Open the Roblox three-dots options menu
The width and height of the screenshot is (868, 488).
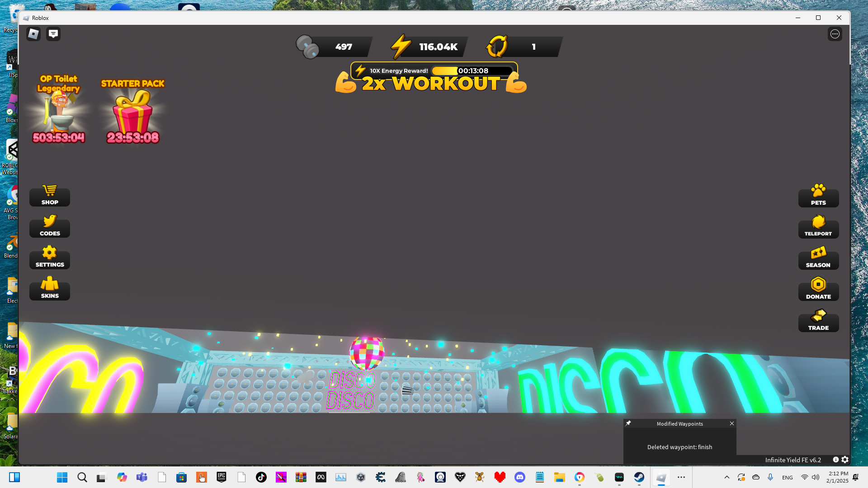coord(835,34)
